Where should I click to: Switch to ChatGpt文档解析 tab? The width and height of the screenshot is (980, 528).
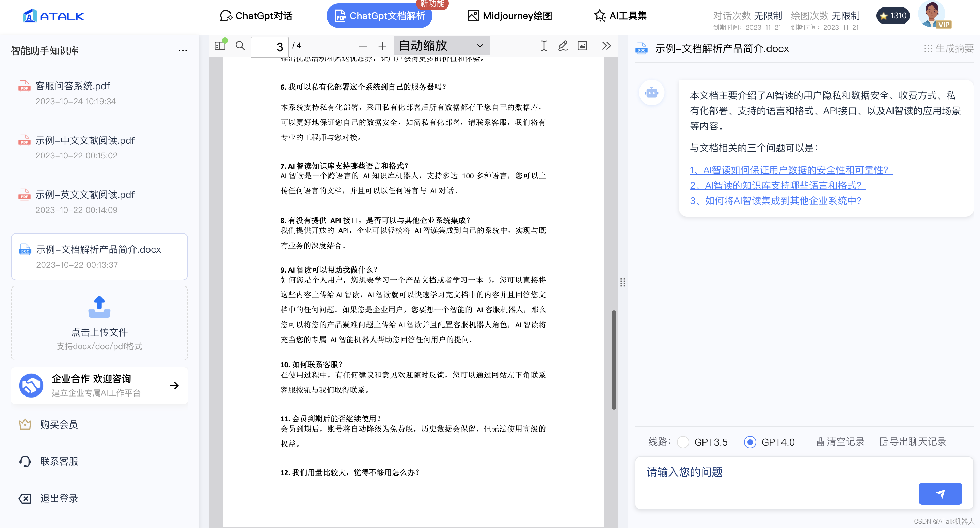point(379,16)
